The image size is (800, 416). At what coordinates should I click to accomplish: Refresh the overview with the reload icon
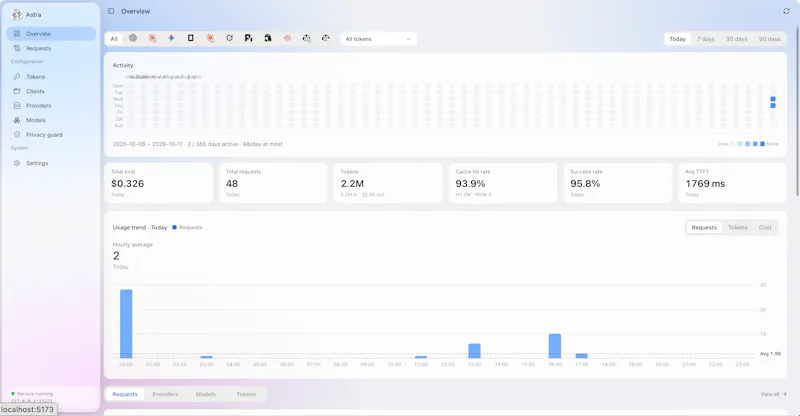point(786,11)
